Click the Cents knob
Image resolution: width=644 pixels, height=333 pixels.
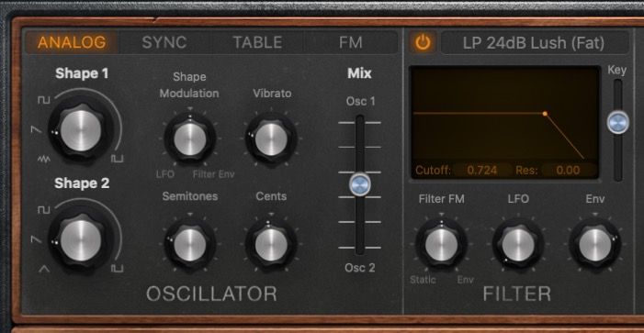[271, 245]
